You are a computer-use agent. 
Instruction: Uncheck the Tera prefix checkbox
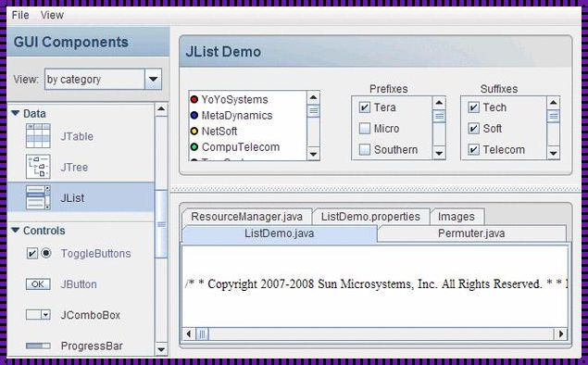click(365, 107)
